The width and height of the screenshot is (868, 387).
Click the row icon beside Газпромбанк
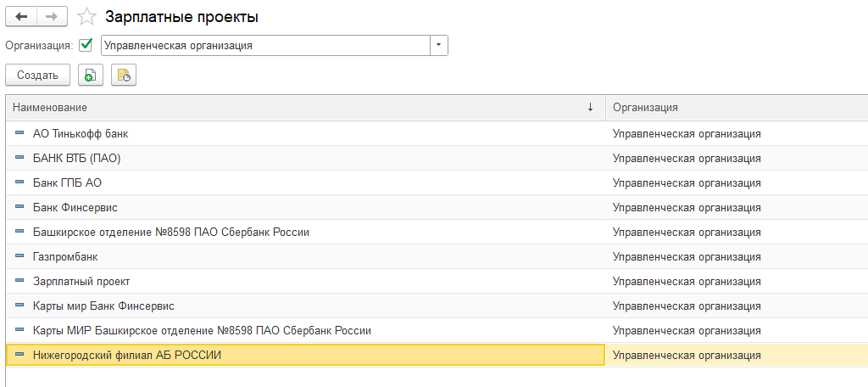(19, 255)
